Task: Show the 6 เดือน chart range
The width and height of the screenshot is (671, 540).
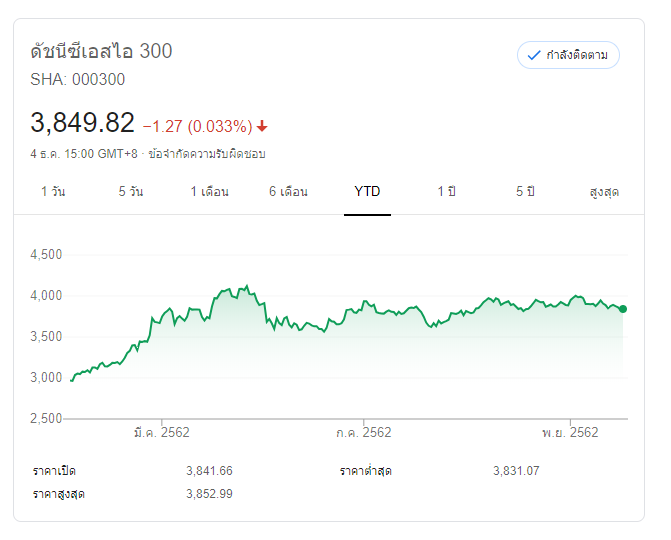Action: click(x=288, y=191)
